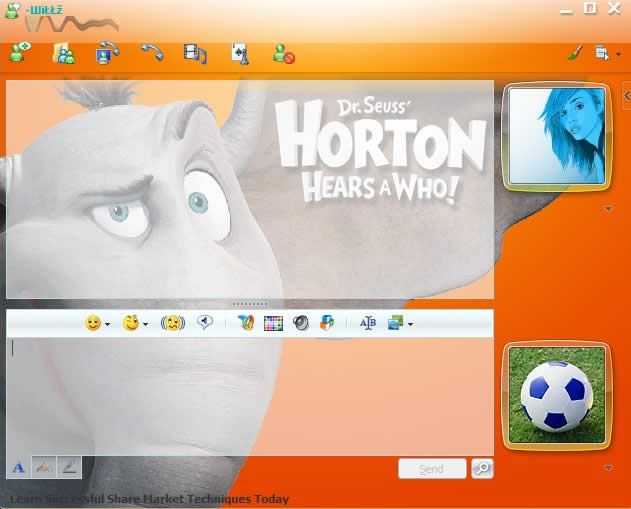The image size is (631, 509).
Task: Click the search magnifier button
Action: coord(482,468)
